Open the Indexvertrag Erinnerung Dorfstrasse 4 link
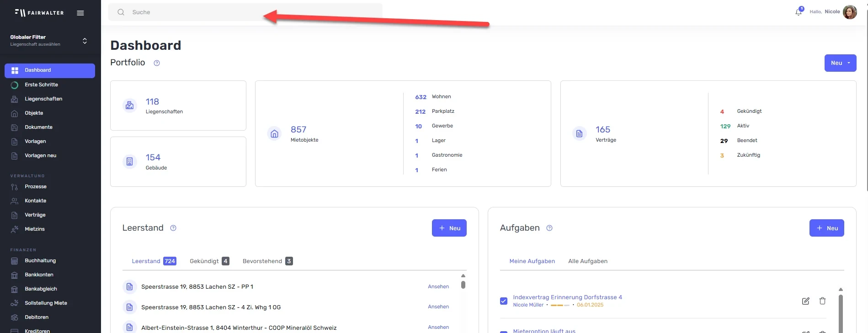 (567, 297)
